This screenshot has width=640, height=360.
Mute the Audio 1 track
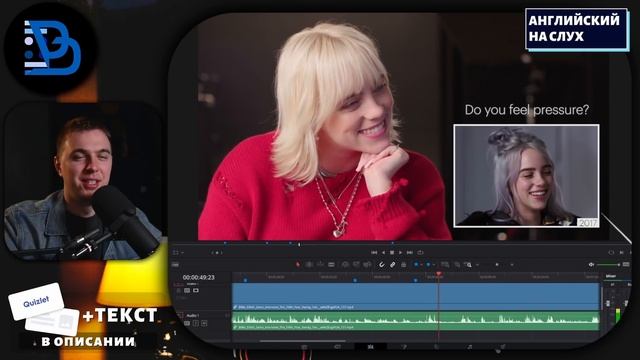click(x=204, y=323)
